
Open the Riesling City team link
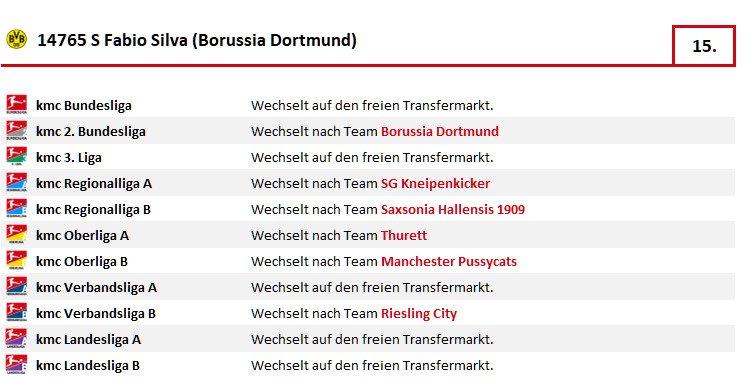point(418,314)
